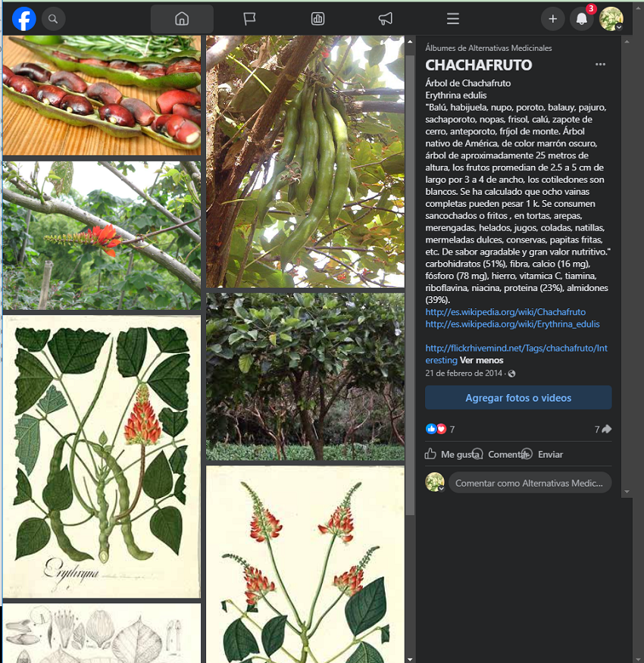This screenshot has height=663, width=644.
Task: Click Agregar fotos o videos button
Action: [518, 398]
